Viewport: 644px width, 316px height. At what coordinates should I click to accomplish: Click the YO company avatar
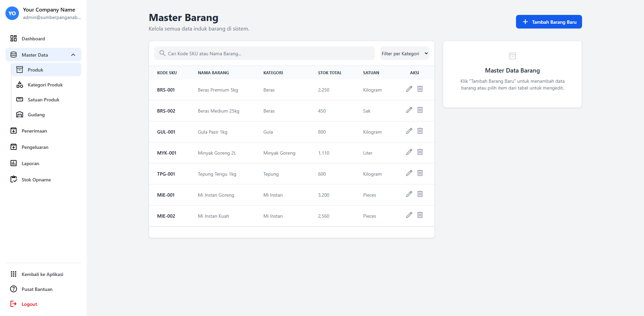pos(12,14)
